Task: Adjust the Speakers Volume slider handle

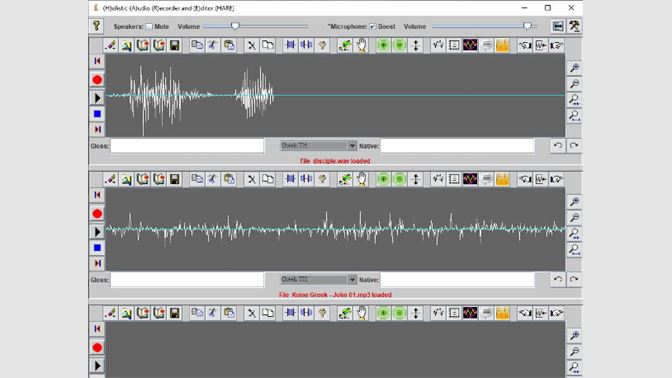Action: pos(235,26)
